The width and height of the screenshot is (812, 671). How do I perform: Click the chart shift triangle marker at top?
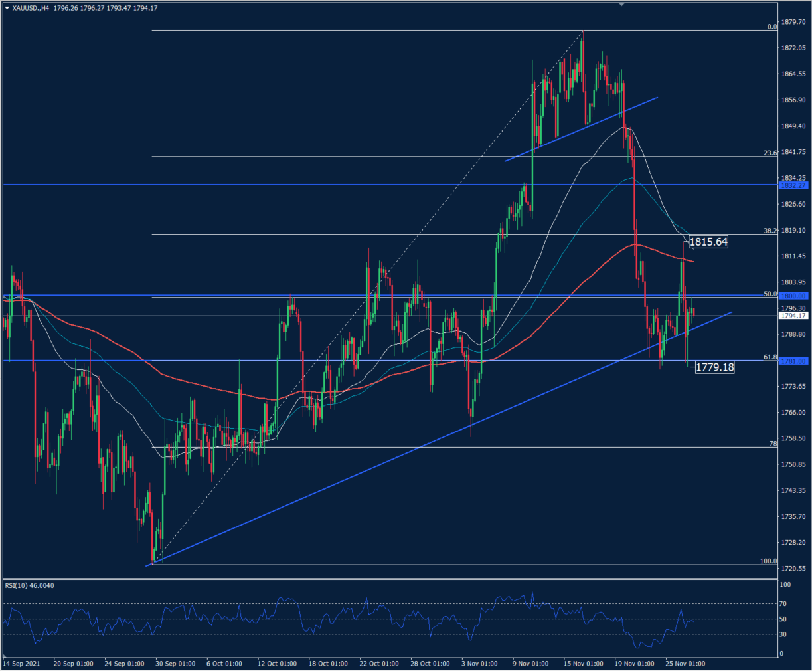tap(621, 4)
